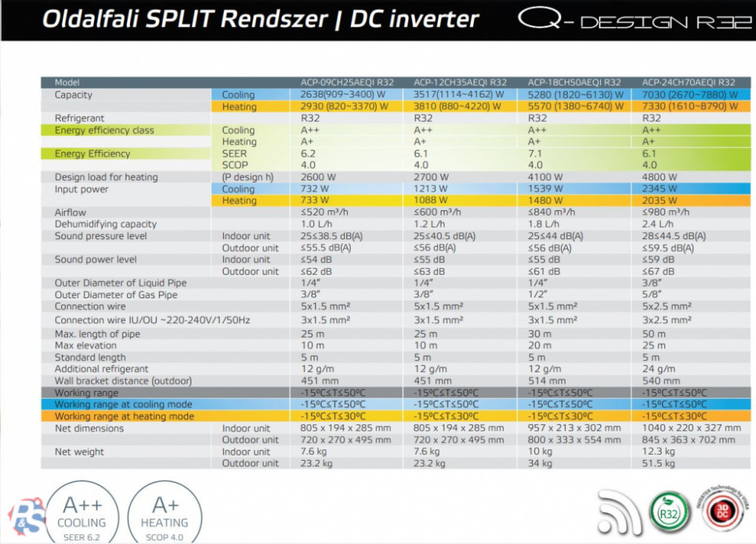Click the red 3D DC inverter badge

click(x=721, y=511)
